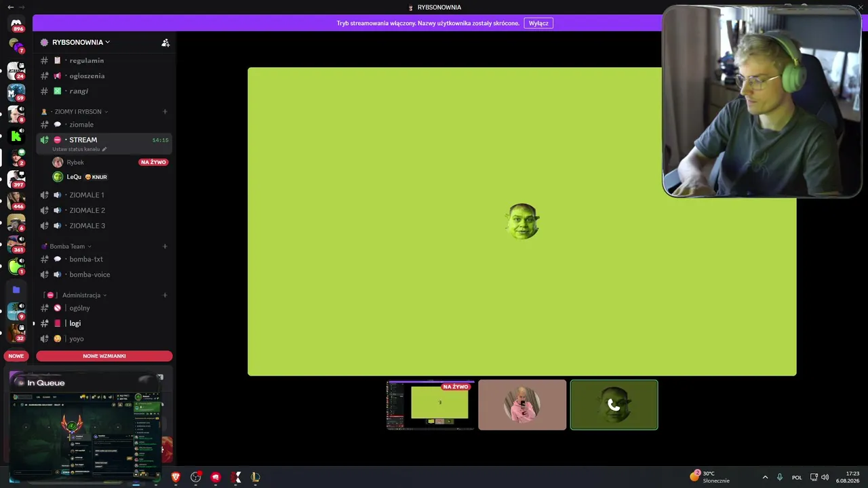This screenshot has height=488, width=868.
Task: Open Brave browser from the taskbar
Action: (x=176, y=477)
